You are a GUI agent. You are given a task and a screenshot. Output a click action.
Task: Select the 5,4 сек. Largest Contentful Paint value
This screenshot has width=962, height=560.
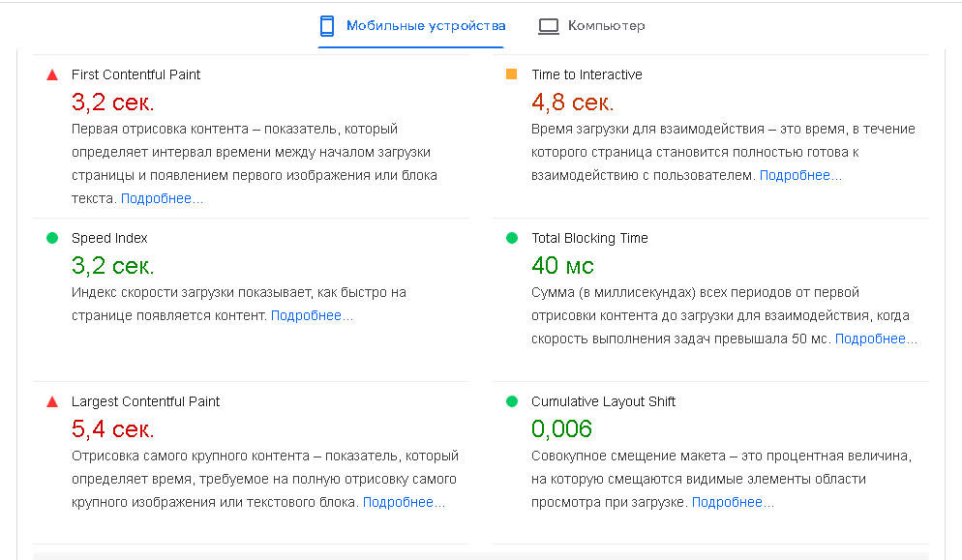coord(112,428)
